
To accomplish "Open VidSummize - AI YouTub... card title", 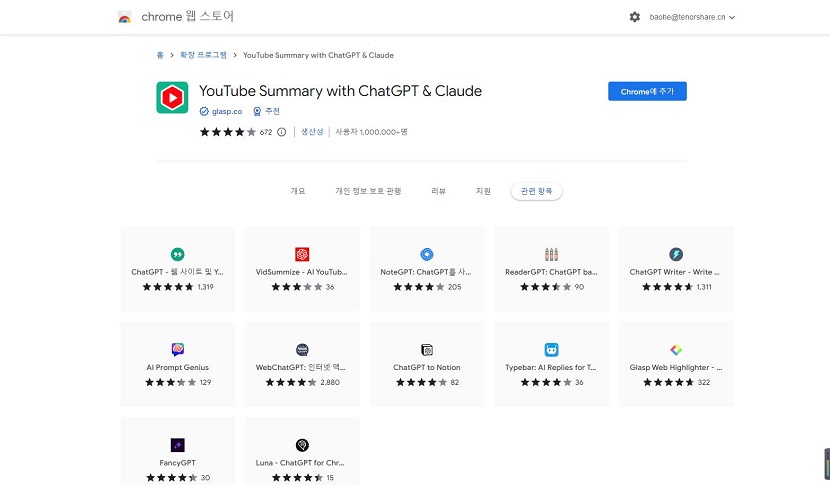I will tap(302, 272).
